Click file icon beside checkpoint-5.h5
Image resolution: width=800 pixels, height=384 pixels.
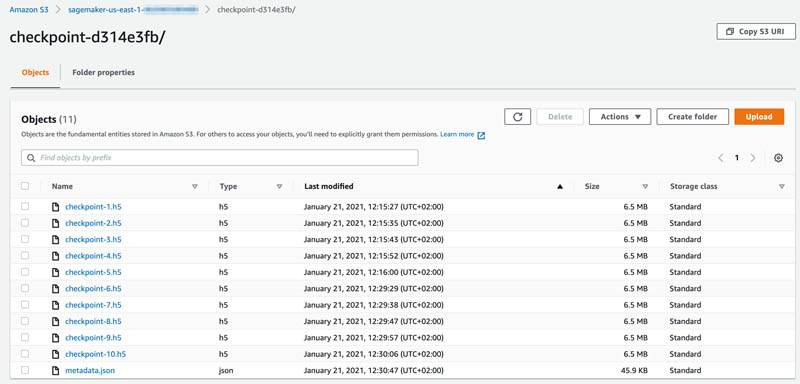point(56,272)
